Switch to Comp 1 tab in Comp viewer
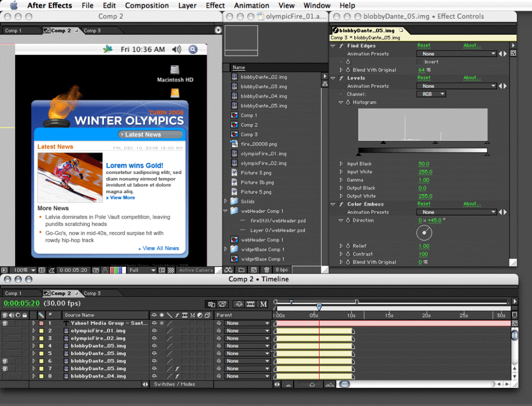 pos(13,31)
